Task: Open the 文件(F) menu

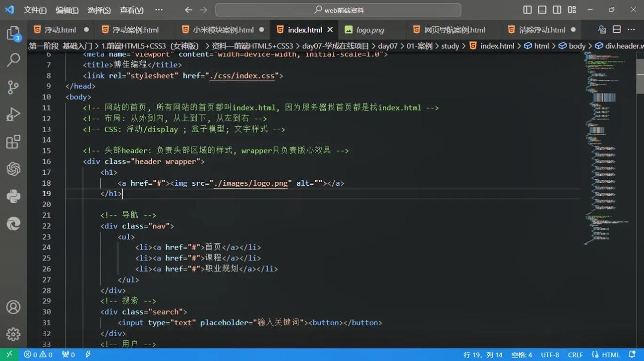Action: 35,10
